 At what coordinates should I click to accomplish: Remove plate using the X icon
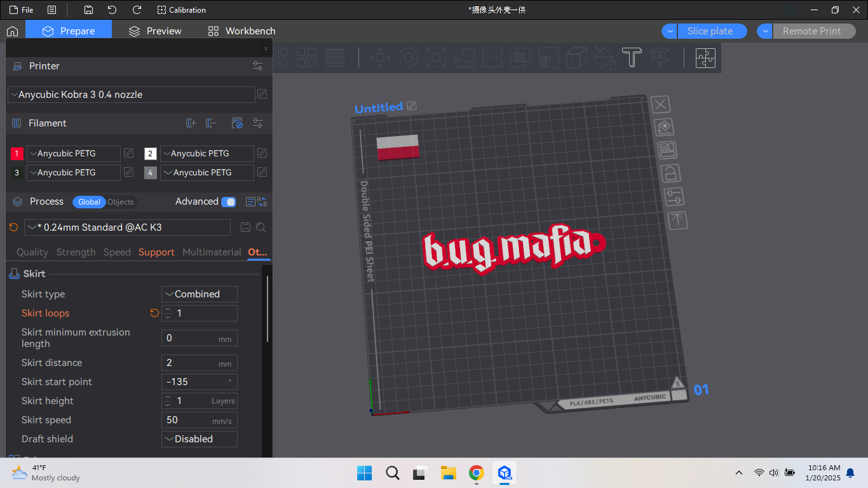point(661,104)
